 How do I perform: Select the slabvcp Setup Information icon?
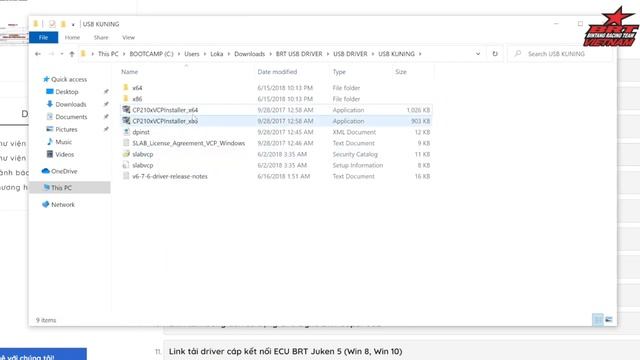126,165
